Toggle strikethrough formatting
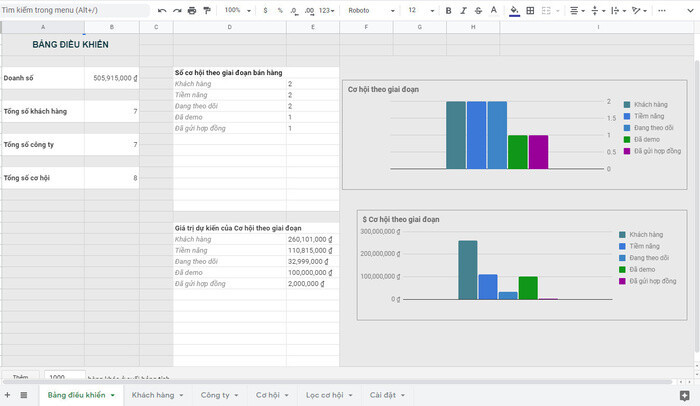 click(x=478, y=10)
